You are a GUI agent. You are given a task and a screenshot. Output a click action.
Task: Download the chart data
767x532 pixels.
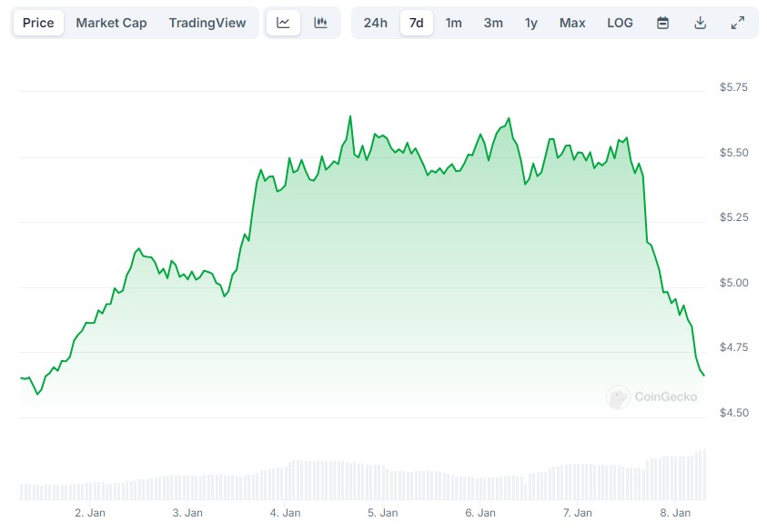(x=700, y=23)
